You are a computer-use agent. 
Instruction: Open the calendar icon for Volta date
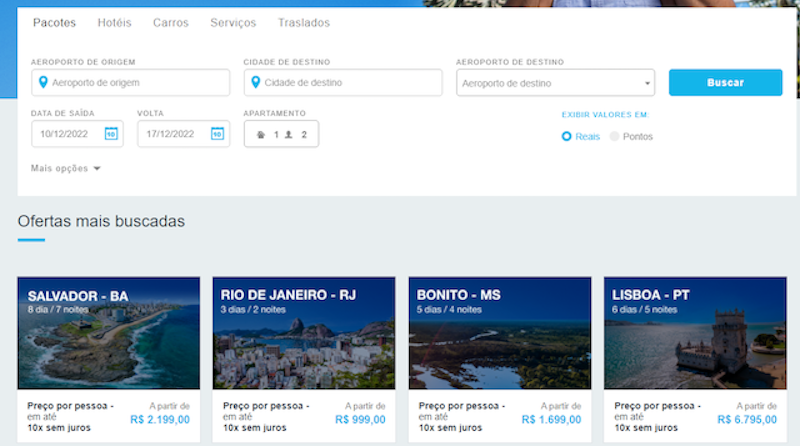point(217,134)
